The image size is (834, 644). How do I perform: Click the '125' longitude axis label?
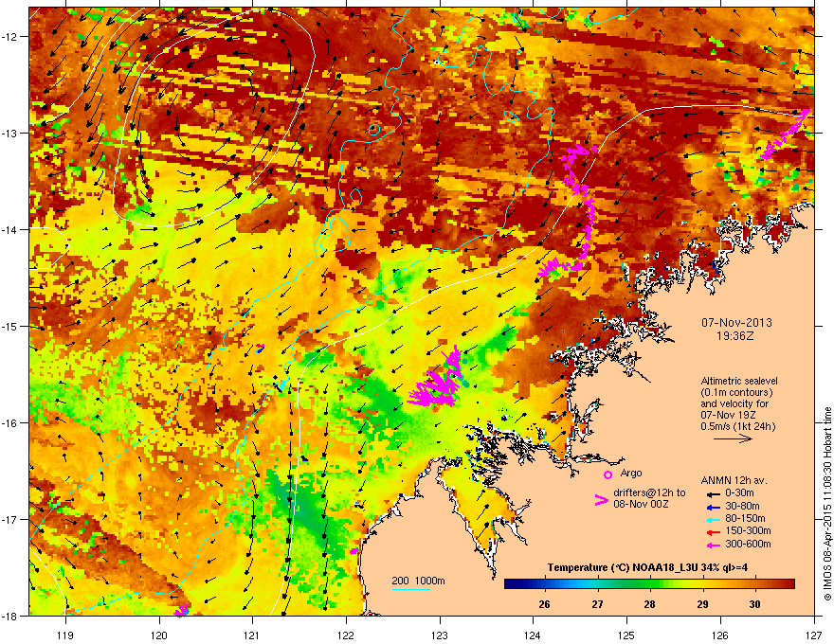click(x=626, y=635)
